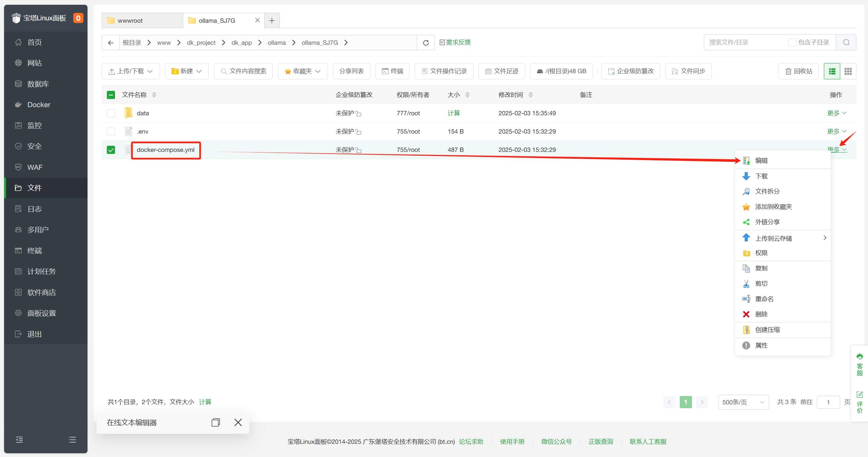Open 文件操作记录 button
The width and height of the screenshot is (868, 457).
click(444, 71)
